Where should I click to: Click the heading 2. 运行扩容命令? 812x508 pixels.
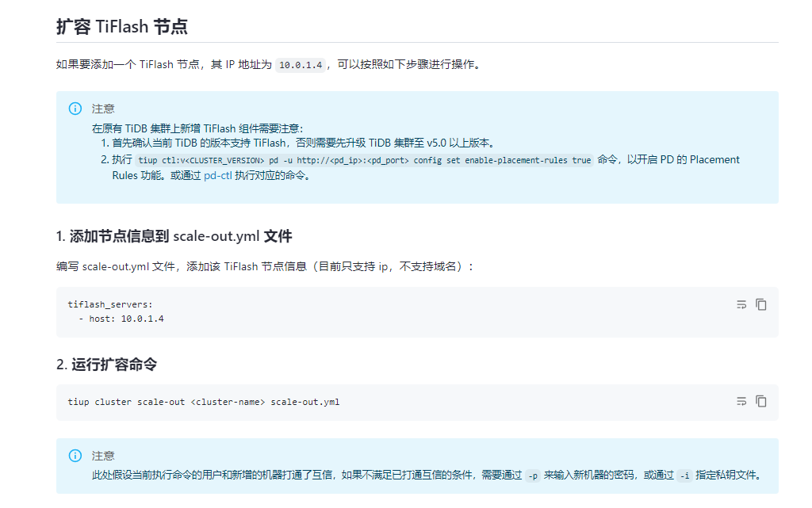coord(107,365)
